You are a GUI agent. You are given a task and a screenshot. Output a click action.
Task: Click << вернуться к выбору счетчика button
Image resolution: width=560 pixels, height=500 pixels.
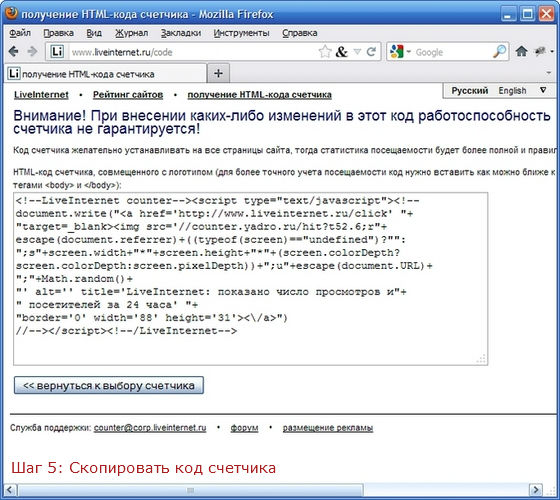click(109, 385)
